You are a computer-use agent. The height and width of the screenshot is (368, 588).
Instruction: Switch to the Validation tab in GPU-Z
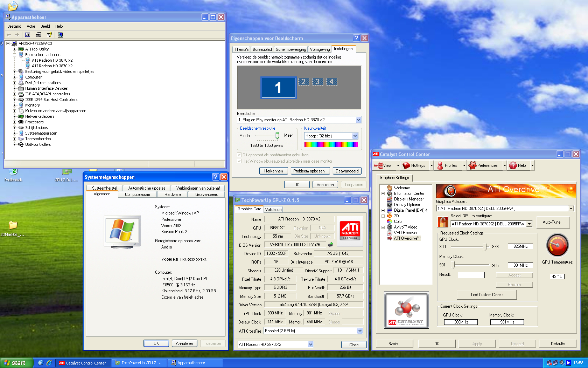point(273,209)
